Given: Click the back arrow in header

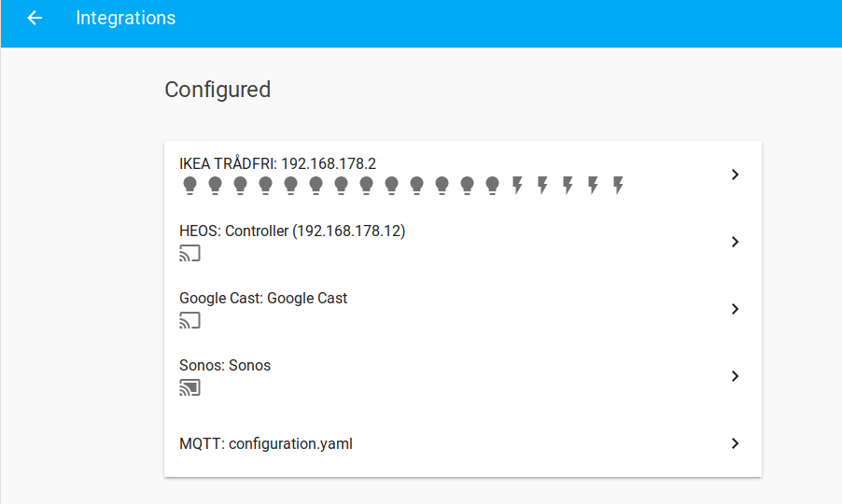Looking at the screenshot, I should pyautogui.click(x=35, y=18).
